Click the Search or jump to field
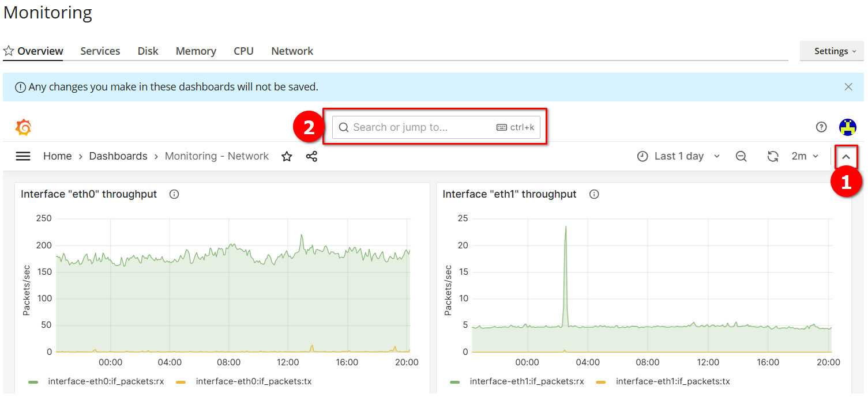 436,127
